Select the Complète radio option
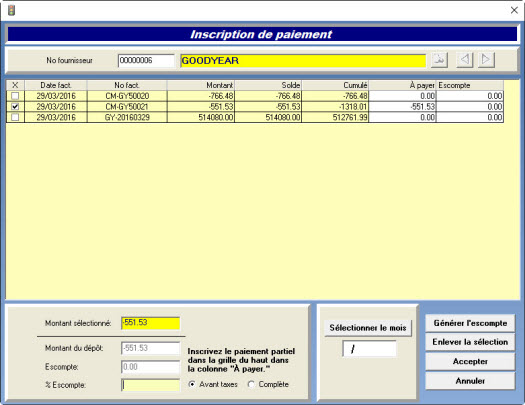The width and height of the screenshot is (525, 405). pyautogui.click(x=251, y=384)
